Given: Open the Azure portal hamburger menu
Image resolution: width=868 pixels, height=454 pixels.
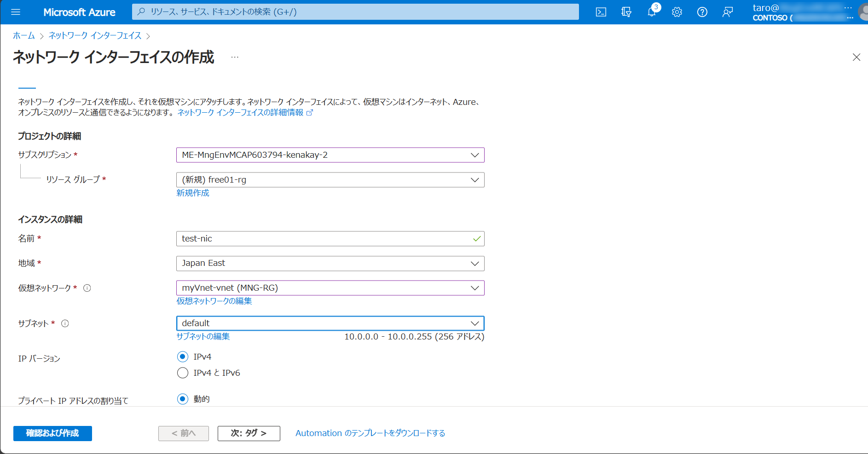Looking at the screenshot, I should (16, 12).
